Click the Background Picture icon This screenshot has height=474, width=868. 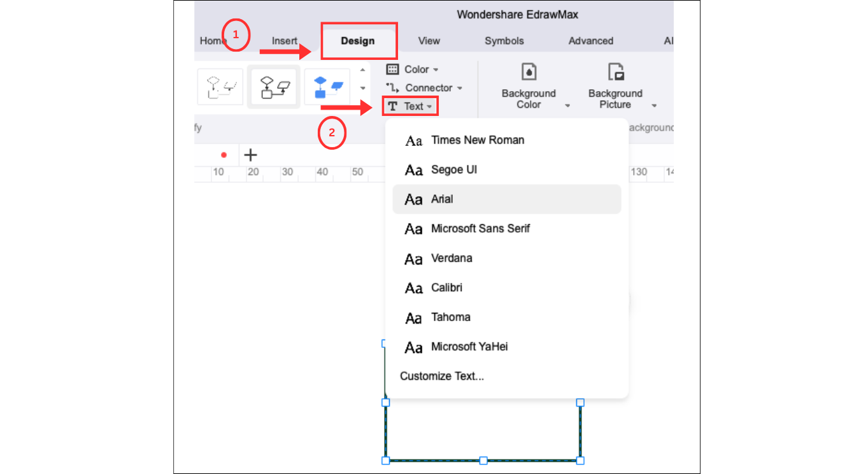click(615, 72)
